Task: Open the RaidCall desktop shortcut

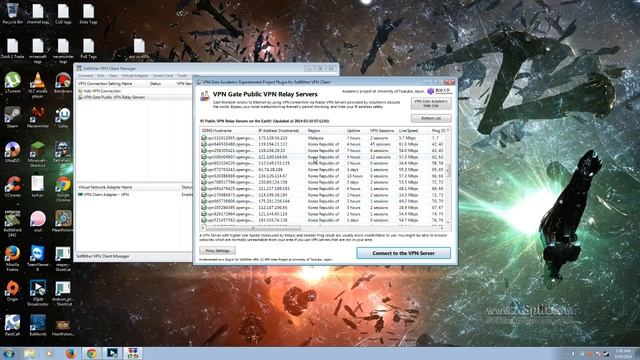Action: (12, 325)
